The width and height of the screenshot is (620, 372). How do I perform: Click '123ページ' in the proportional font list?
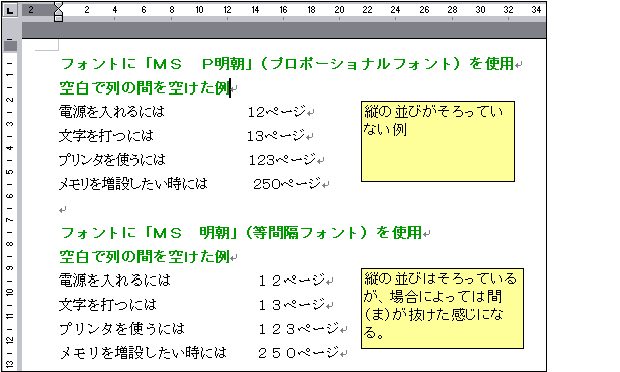pyautogui.click(x=282, y=160)
